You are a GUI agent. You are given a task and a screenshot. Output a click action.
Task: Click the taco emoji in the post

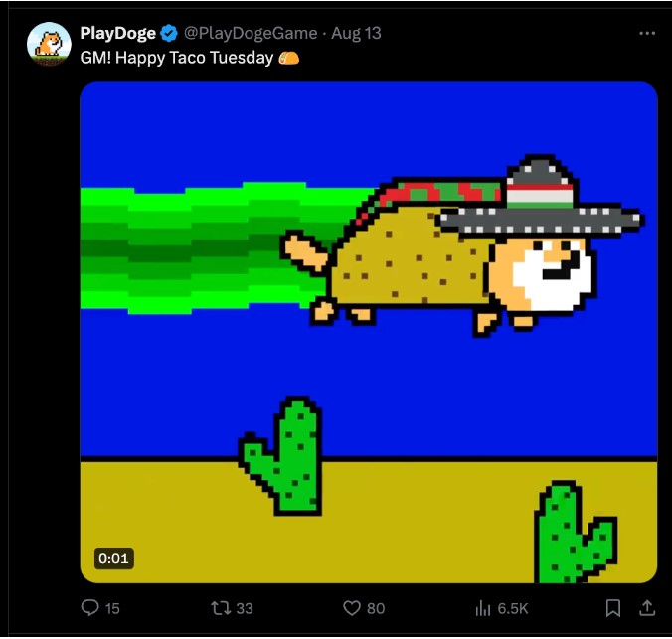coord(289,58)
